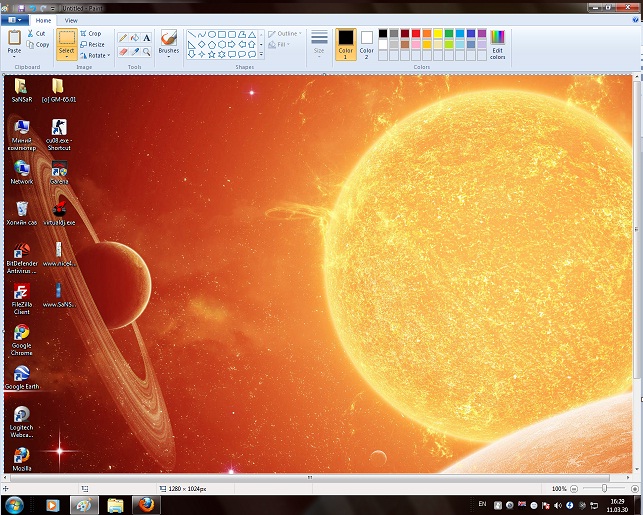Screen dimensions: 643x515
Task: Select the Text tool
Action: tap(146, 38)
